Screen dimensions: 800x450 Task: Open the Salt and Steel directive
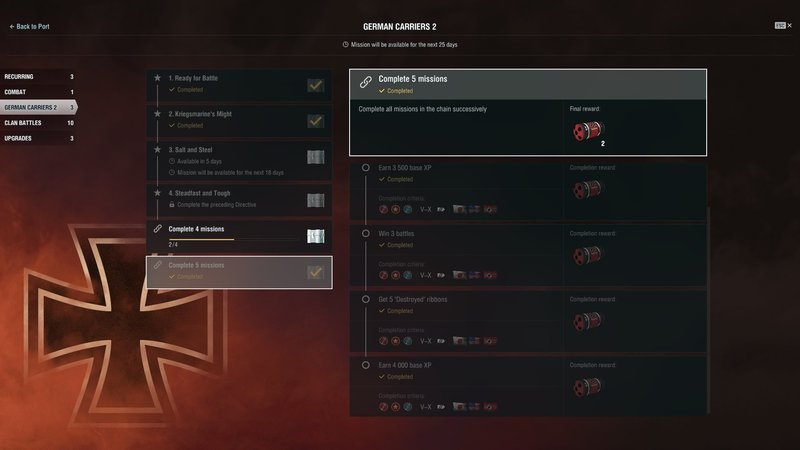[x=239, y=161]
